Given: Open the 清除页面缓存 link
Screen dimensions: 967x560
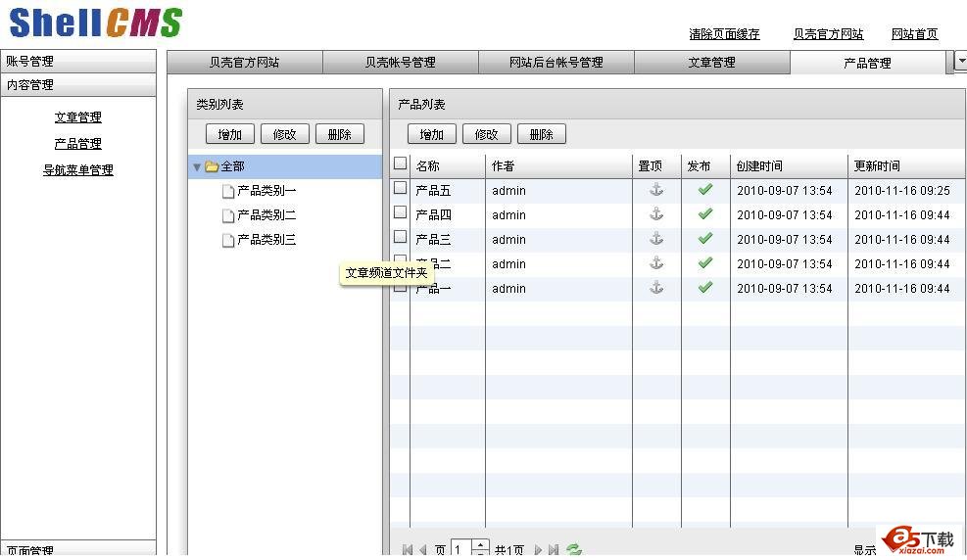Looking at the screenshot, I should 724,34.
